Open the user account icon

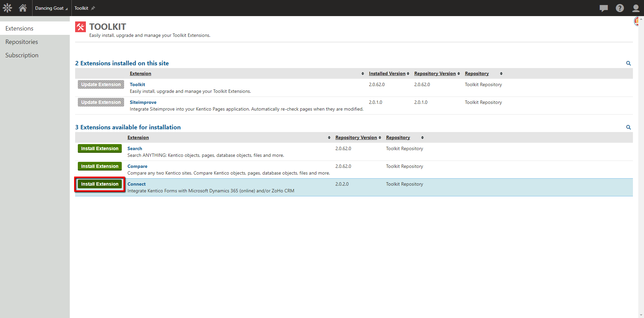coord(636,8)
